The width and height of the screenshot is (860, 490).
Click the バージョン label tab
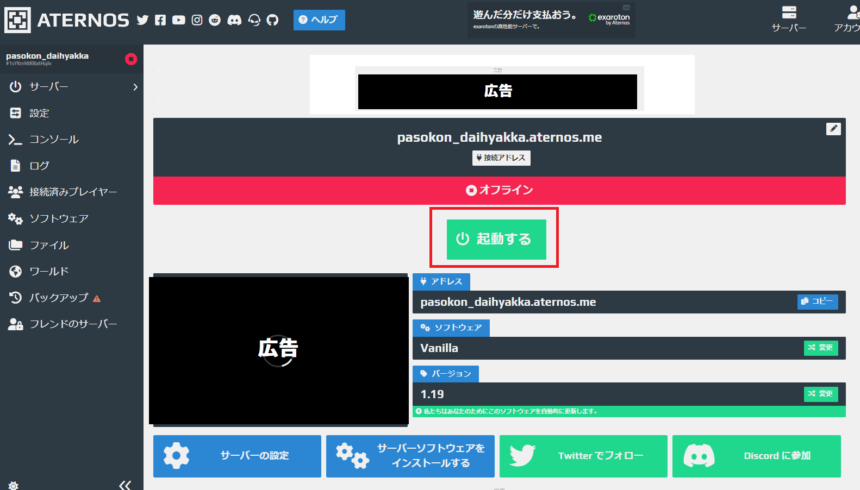point(445,374)
